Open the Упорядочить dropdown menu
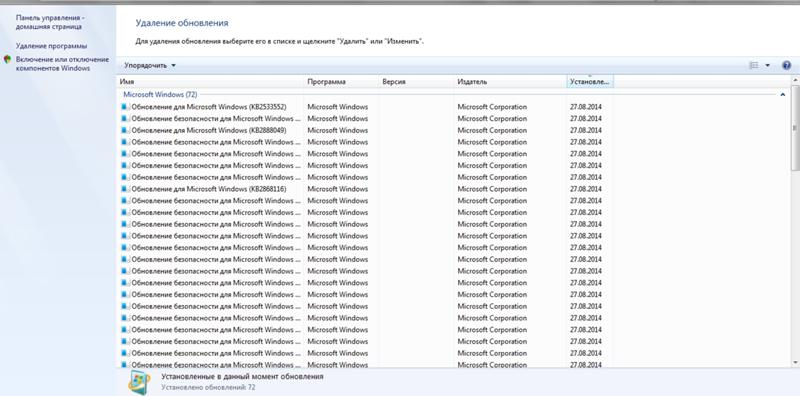Image resolution: width=800 pixels, height=396 pixels. 150,65
